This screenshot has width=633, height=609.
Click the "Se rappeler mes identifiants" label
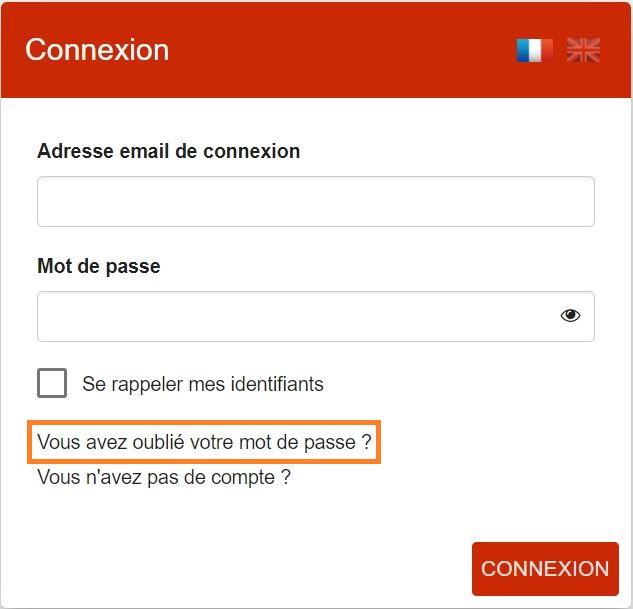[x=203, y=384]
